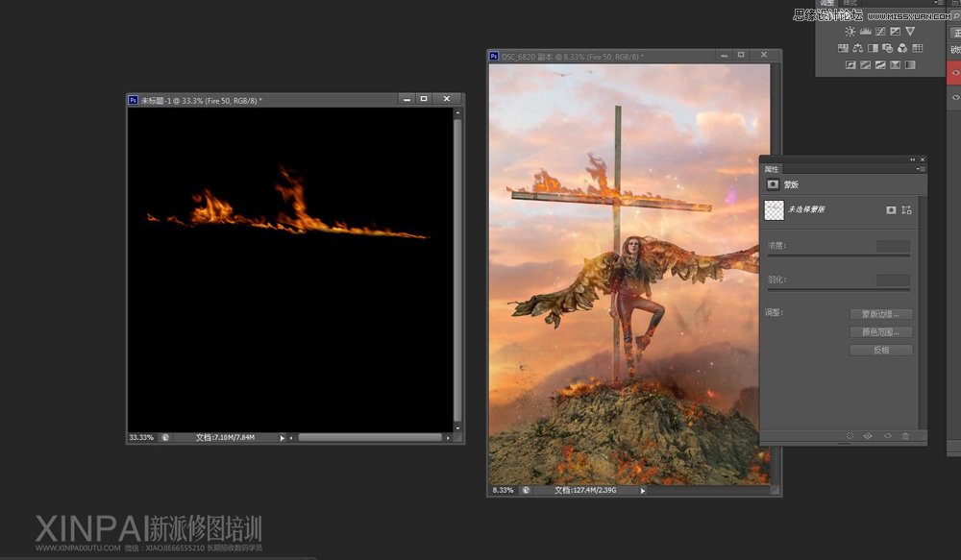This screenshot has width=961, height=560.
Task: Click the add vector mask icon
Action: tap(907, 210)
